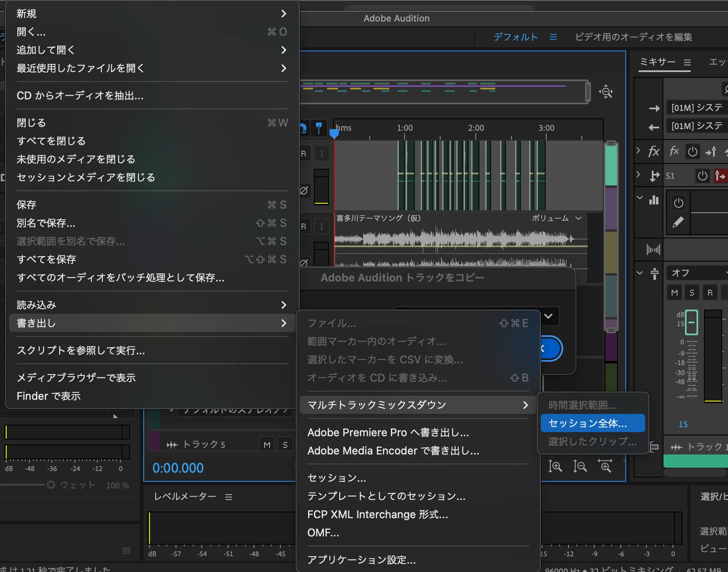Mute Track 5 in the editor
This screenshot has width=728, height=572.
tap(267, 445)
